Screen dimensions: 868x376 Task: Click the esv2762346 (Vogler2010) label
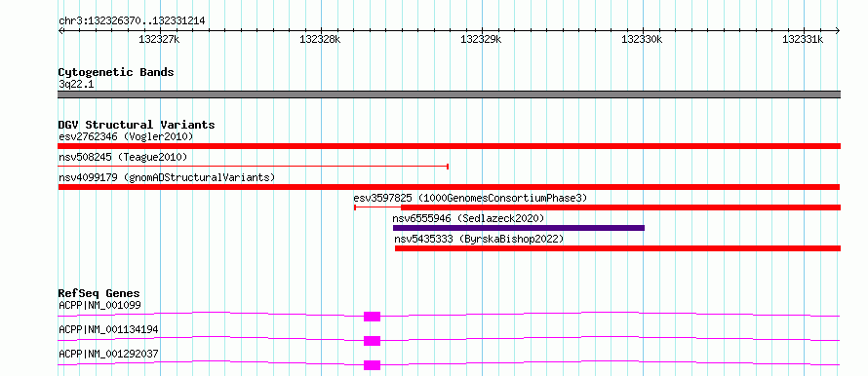tap(126, 136)
